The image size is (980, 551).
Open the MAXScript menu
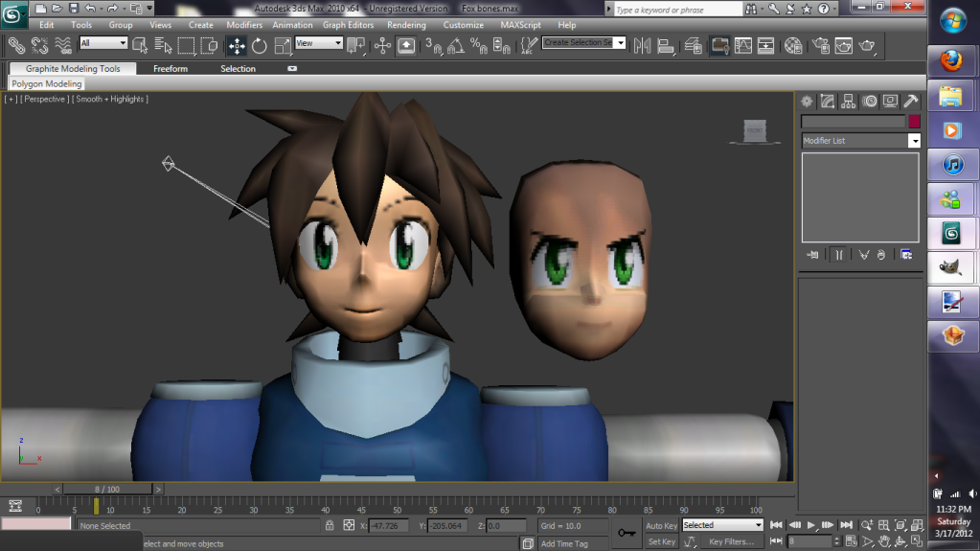pyautogui.click(x=520, y=25)
